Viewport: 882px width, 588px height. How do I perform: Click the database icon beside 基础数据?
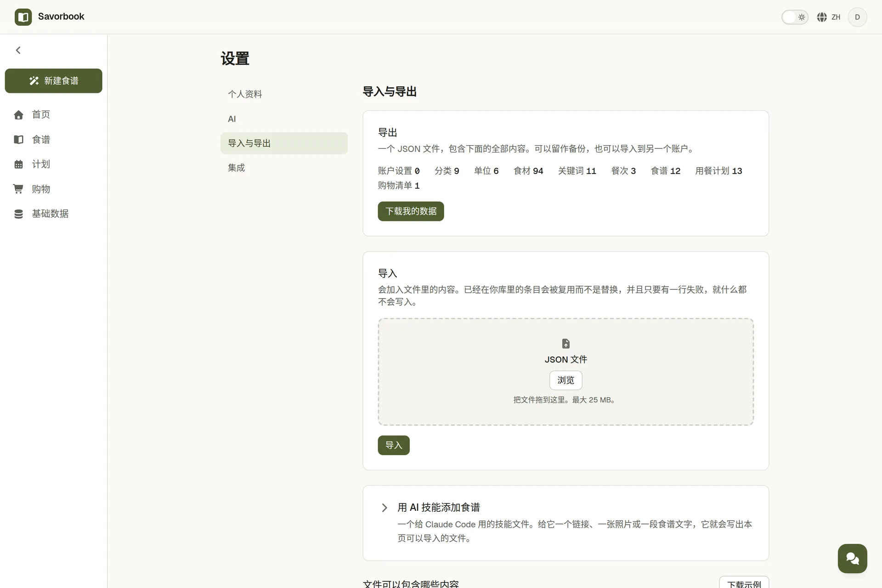[18, 214]
